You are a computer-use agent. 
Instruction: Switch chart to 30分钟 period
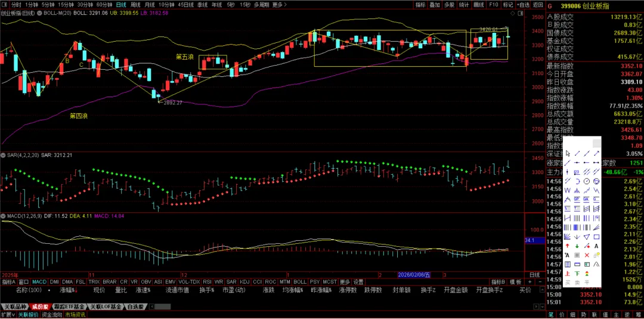tap(85, 5)
